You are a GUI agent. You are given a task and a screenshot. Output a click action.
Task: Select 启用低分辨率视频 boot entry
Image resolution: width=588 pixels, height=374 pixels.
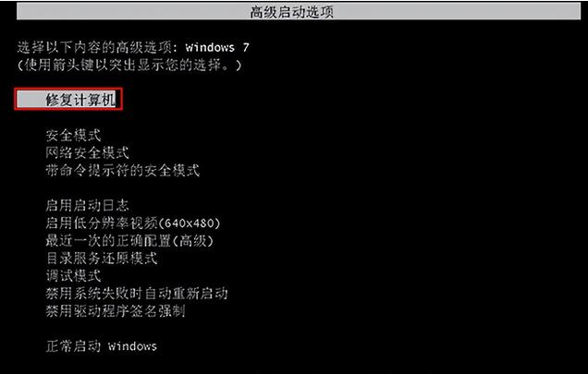tap(133, 223)
